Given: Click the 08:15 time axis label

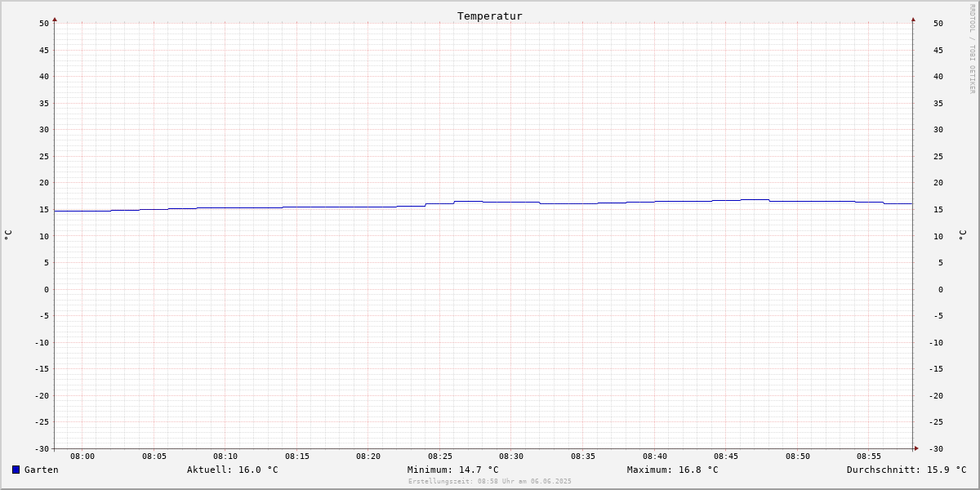Looking at the screenshot, I should coord(297,457).
